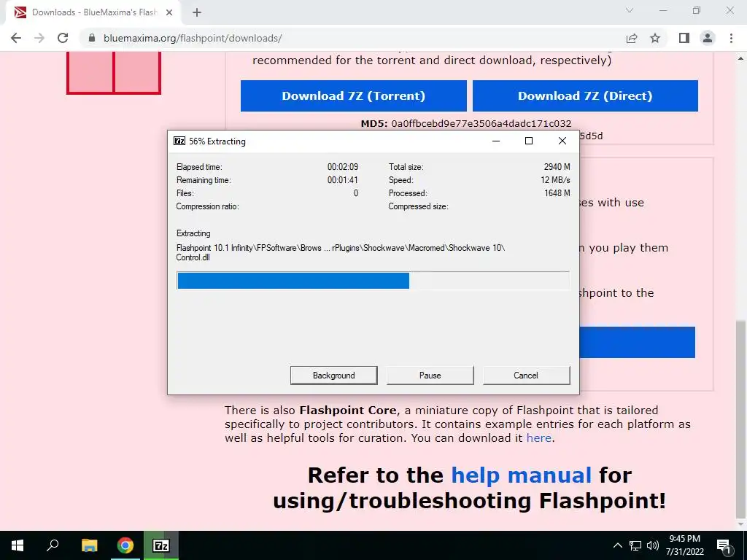Click the Total size value 2940 M

pos(557,167)
